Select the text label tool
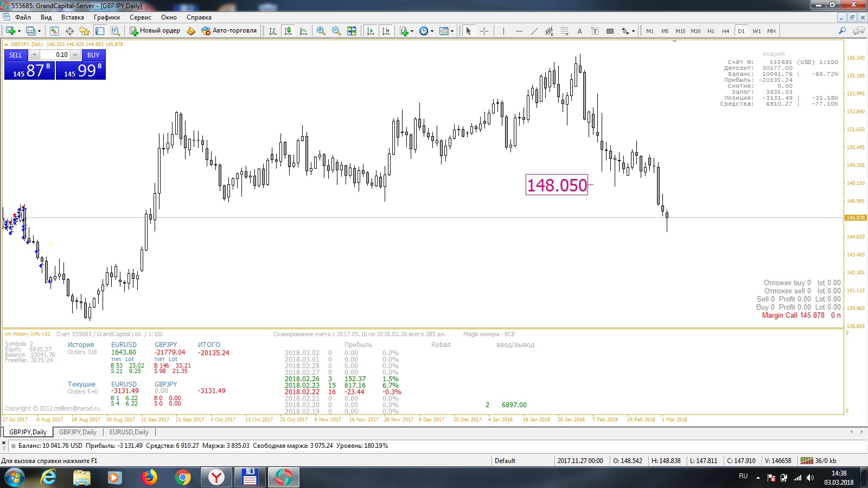This screenshot has height=488, width=868. pyautogui.click(x=595, y=31)
